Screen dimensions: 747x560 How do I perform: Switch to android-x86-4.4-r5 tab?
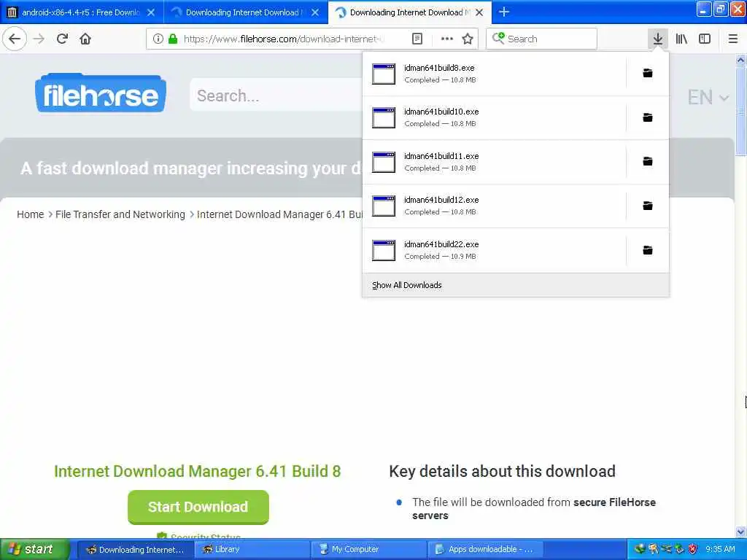80,12
